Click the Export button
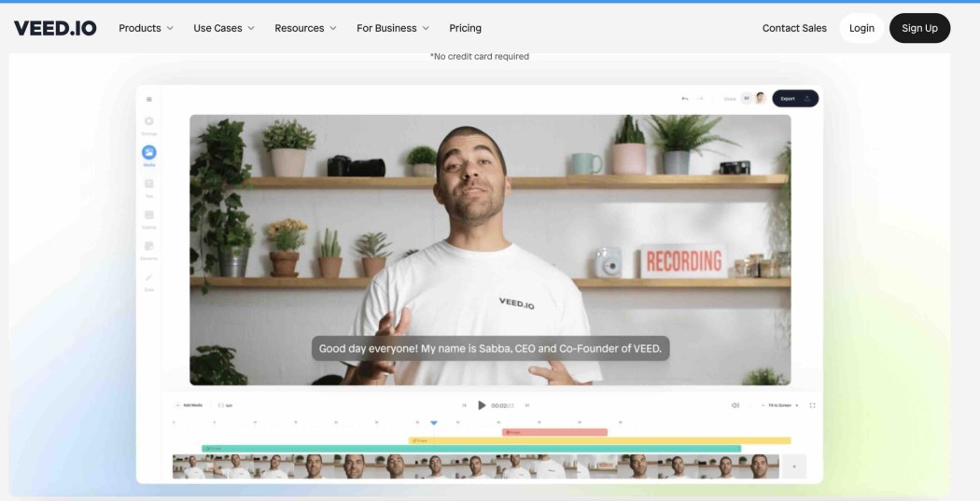The height and width of the screenshot is (501, 980). click(795, 99)
